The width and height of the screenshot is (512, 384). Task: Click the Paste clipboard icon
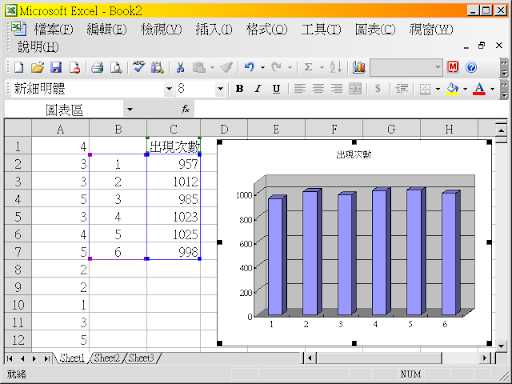pyautogui.click(x=199, y=68)
